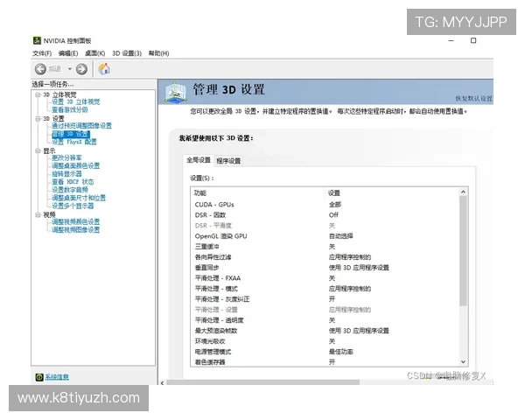Collapse the 视频 tree node

[x=38, y=214]
